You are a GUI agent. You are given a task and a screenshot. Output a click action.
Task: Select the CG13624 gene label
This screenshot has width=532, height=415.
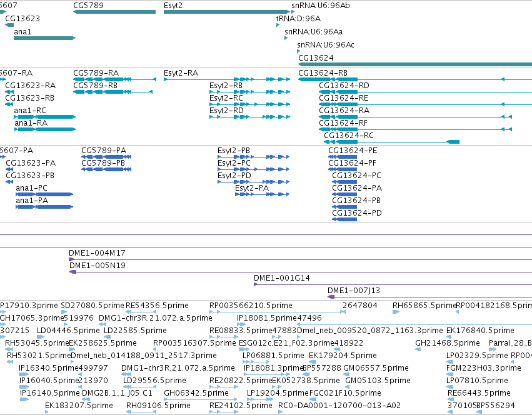(x=316, y=57)
